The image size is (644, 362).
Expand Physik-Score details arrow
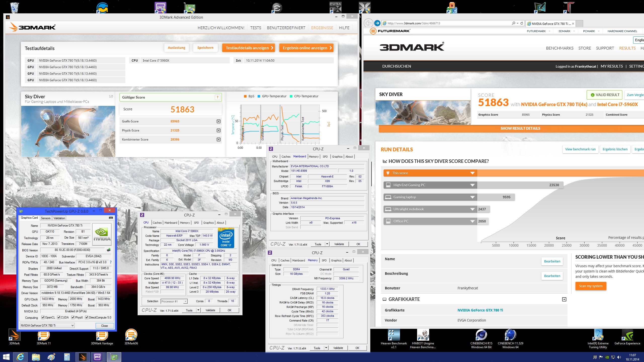[x=219, y=130]
